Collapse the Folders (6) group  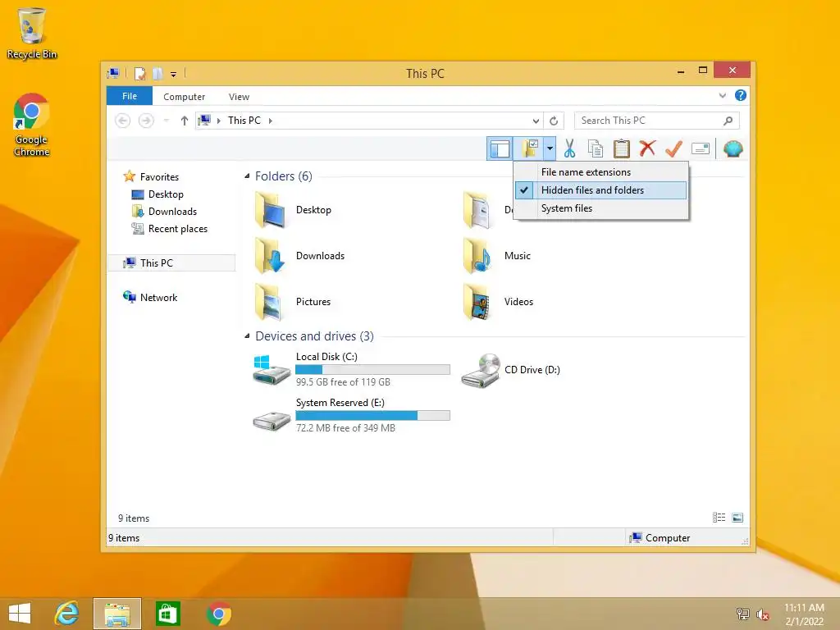click(247, 176)
